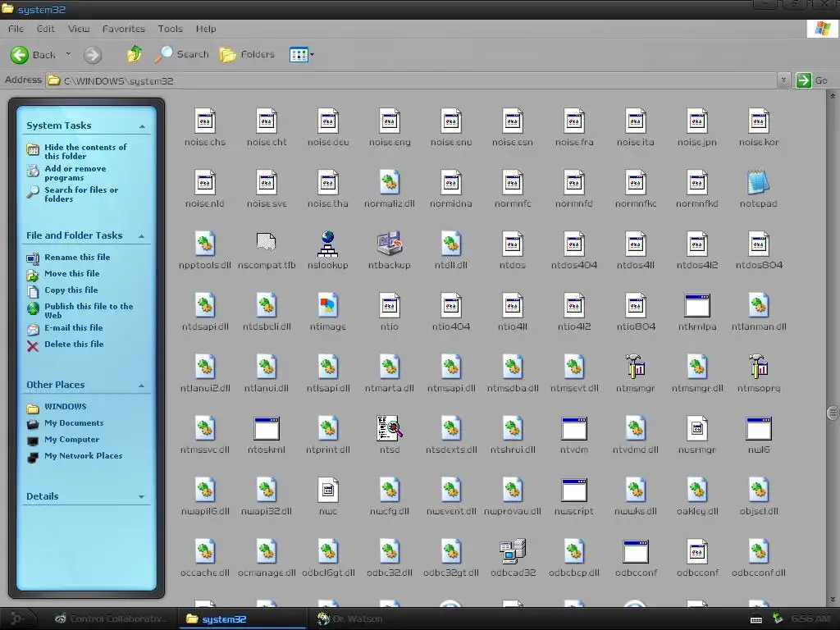Click Publish this file to the Web

click(x=89, y=310)
